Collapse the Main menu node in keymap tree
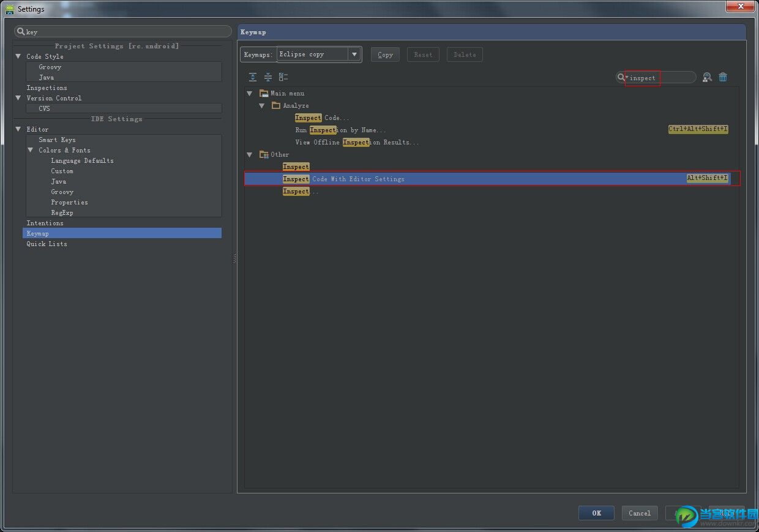Viewport: 759px width, 532px height. [250, 93]
